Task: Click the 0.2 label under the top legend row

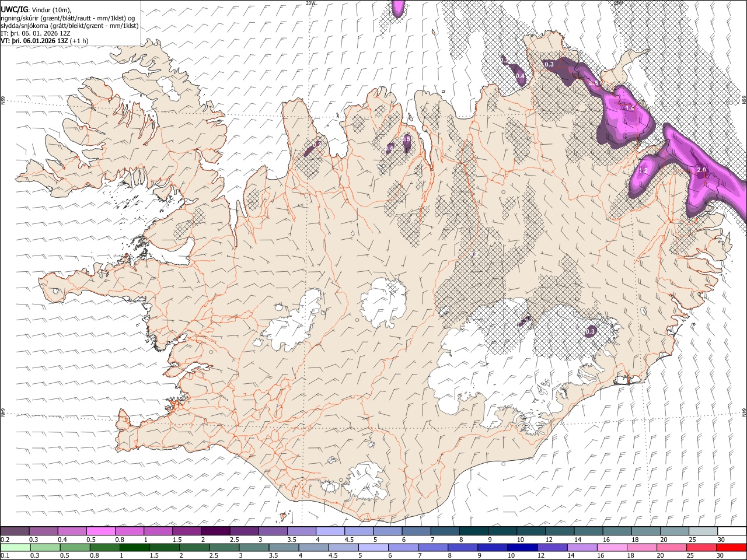Action: tap(5, 540)
